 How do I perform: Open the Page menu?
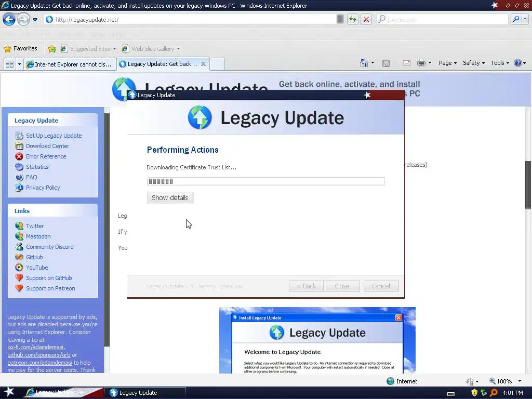click(x=447, y=63)
